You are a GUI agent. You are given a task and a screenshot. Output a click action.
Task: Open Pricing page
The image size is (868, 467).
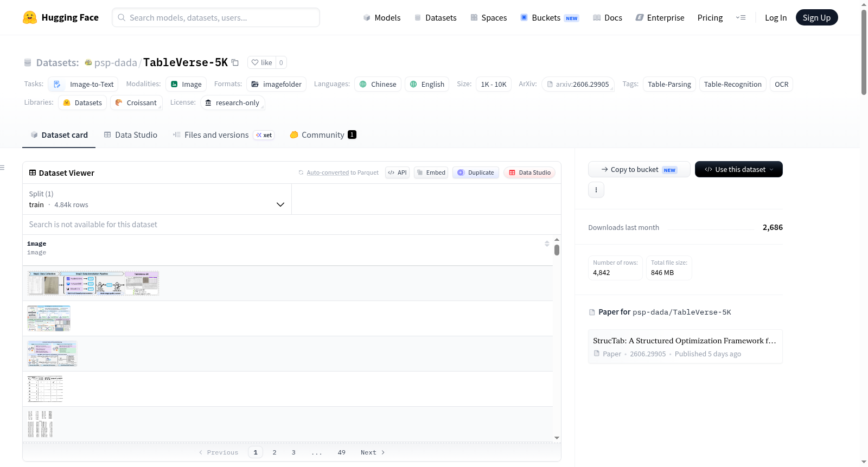pyautogui.click(x=710, y=17)
